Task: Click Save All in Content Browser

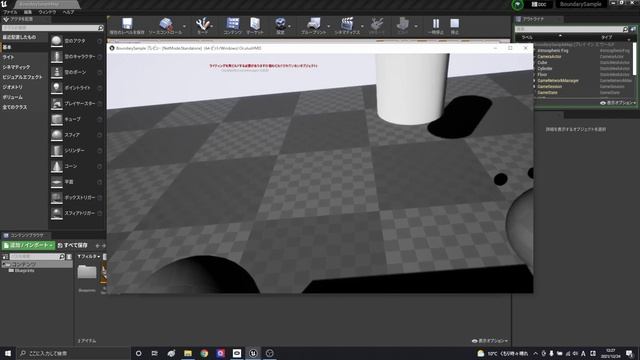Action: click(x=73, y=245)
